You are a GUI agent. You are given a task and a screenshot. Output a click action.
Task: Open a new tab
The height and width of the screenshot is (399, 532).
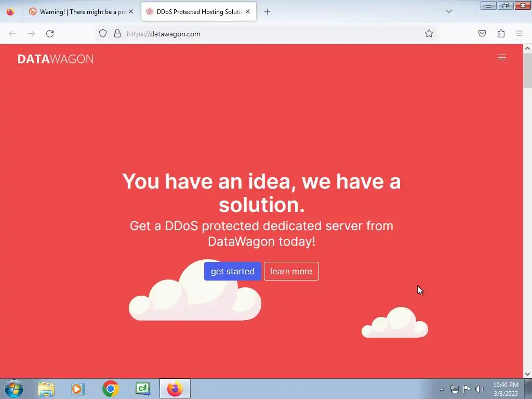(x=268, y=12)
